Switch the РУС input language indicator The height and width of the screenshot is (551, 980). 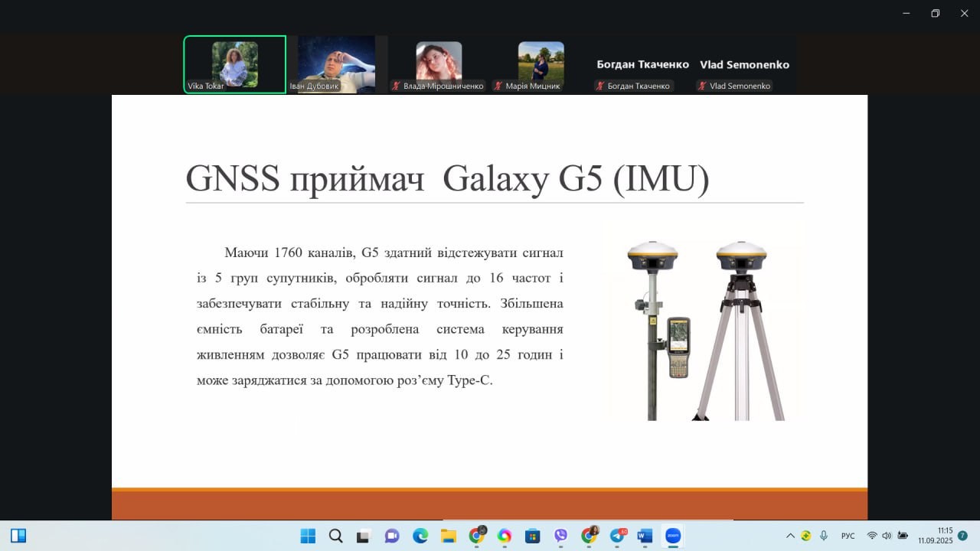tap(848, 536)
